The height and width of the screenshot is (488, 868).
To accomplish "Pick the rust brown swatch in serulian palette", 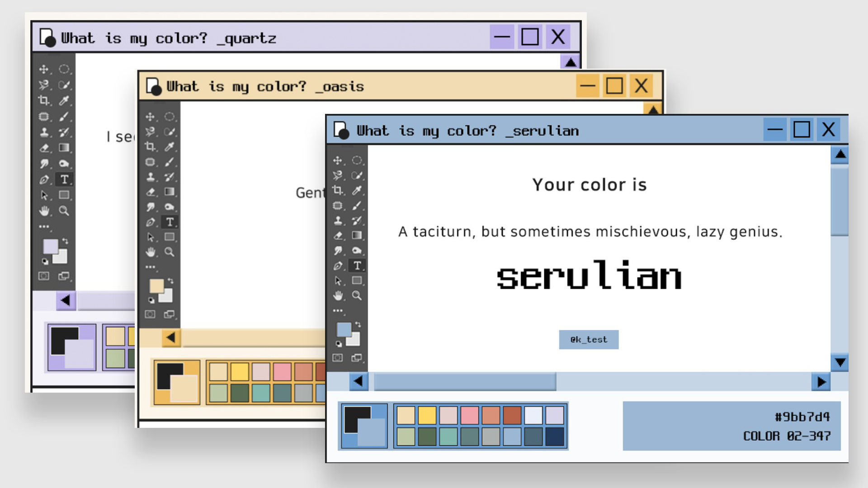I will pyautogui.click(x=512, y=415).
